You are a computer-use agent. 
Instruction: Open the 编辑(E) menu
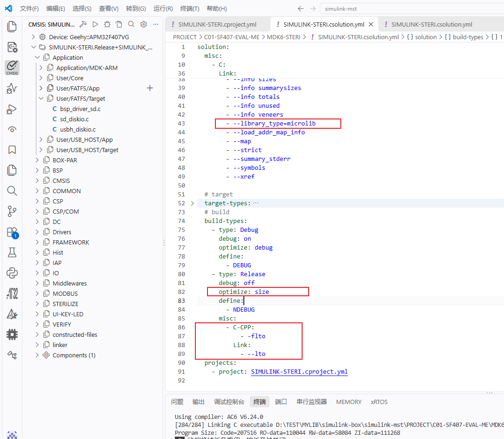pos(55,9)
